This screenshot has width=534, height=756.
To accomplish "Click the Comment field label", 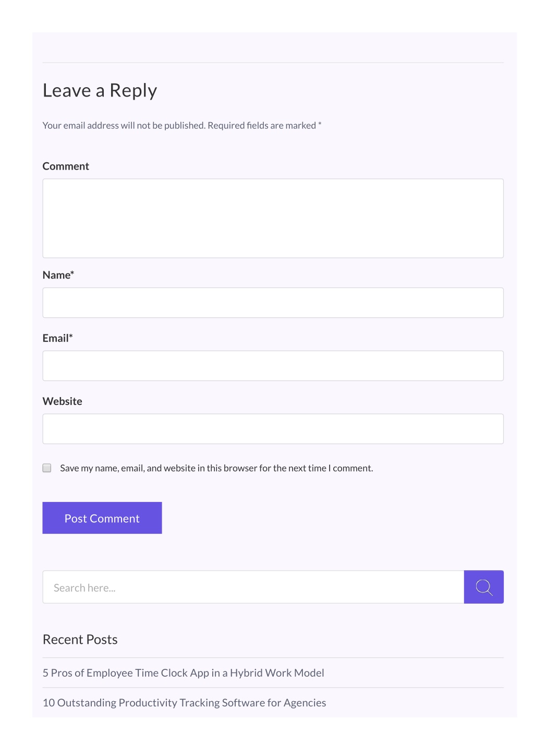I will click(x=66, y=166).
